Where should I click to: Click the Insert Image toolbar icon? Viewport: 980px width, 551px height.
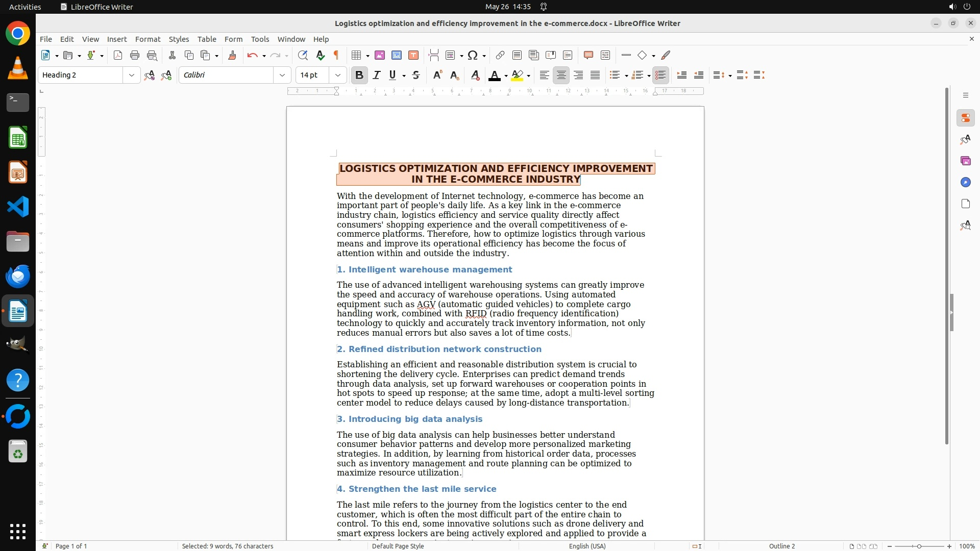[379, 55]
